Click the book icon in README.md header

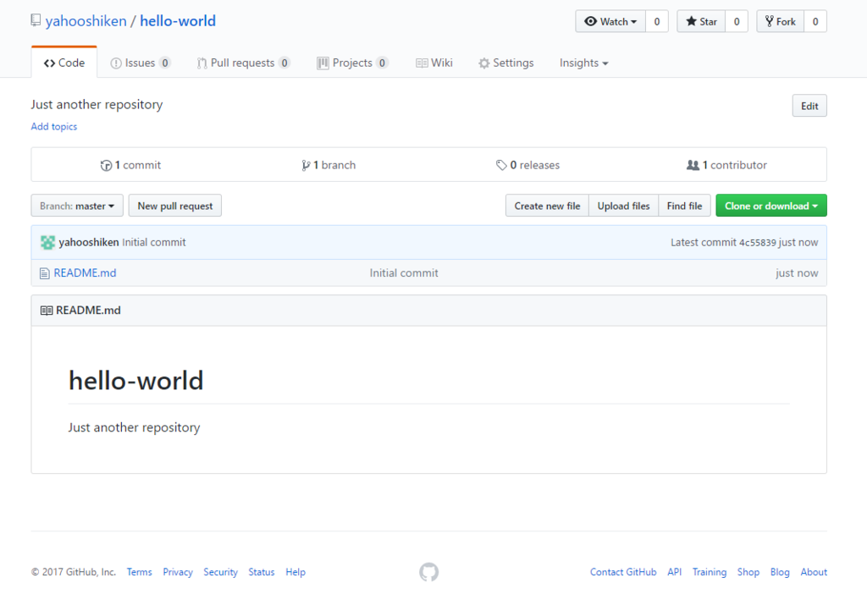(47, 311)
